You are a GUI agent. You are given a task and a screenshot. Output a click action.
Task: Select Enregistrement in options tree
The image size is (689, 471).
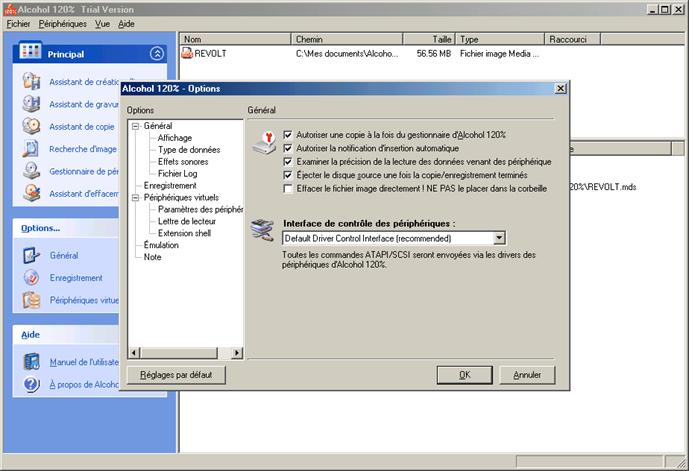[170, 185]
